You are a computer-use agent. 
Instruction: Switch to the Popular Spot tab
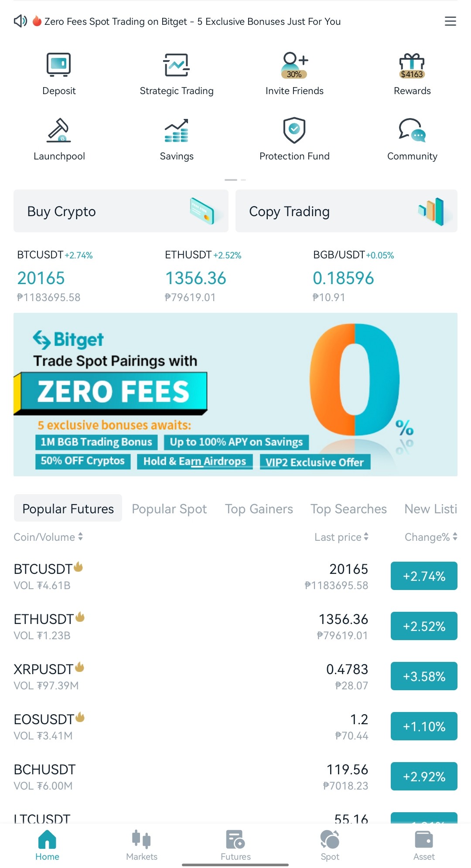tap(169, 509)
